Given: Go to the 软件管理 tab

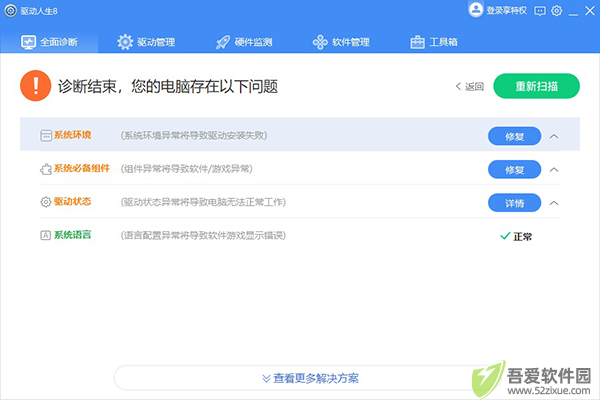Looking at the screenshot, I should pyautogui.click(x=341, y=42).
